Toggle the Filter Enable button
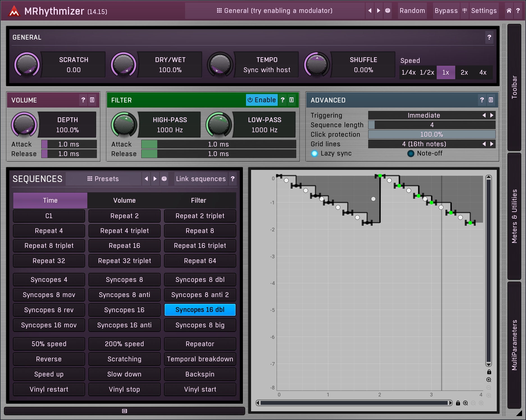Screen dimensions: 526x420 point(262,100)
